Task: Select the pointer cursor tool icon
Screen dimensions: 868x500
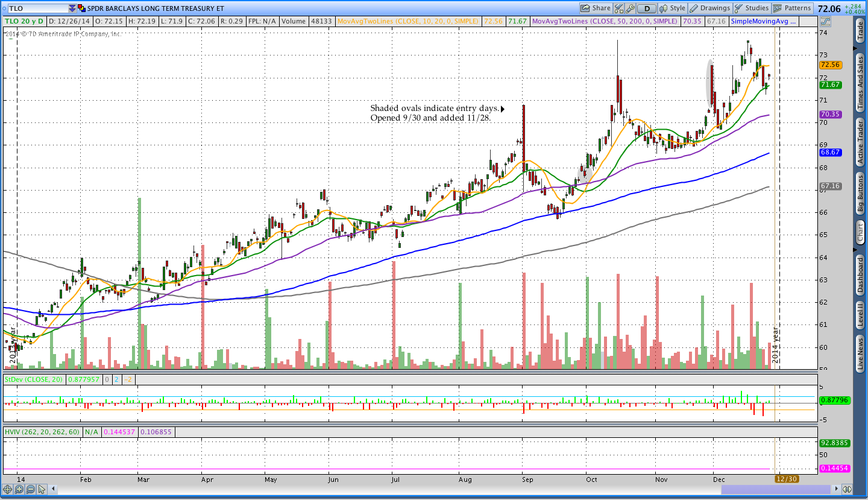Action: 43,489
